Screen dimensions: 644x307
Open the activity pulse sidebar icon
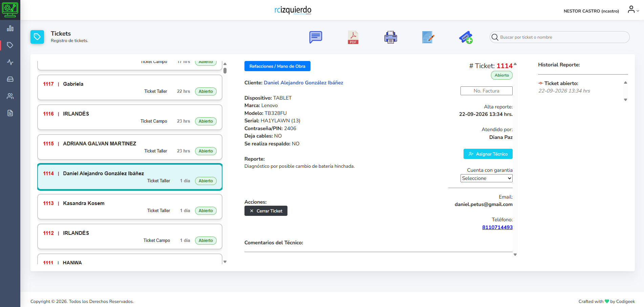tap(10, 62)
